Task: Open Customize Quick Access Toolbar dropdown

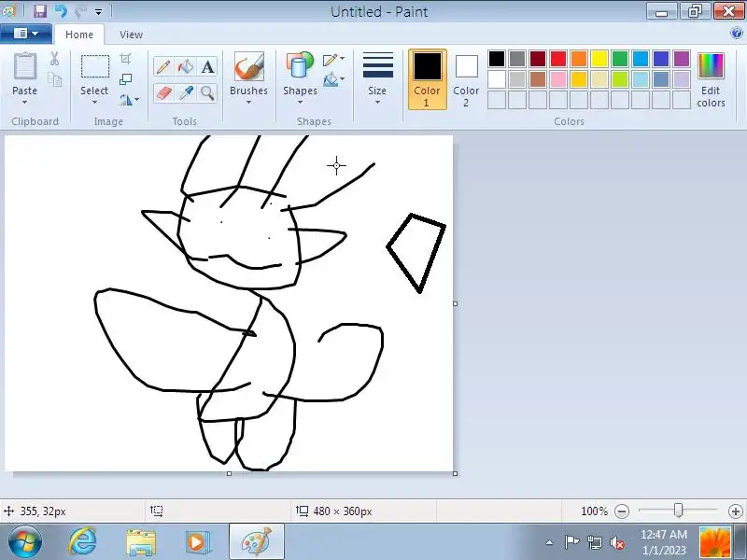Action: point(99,11)
